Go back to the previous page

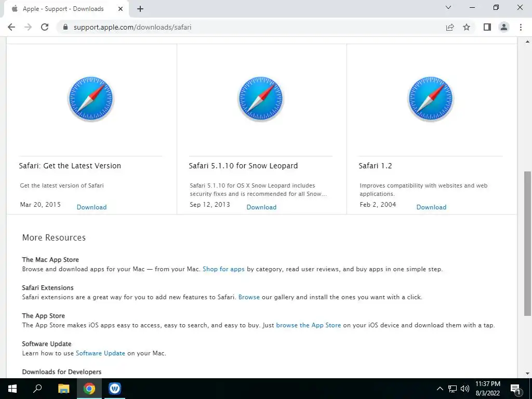[11, 27]
